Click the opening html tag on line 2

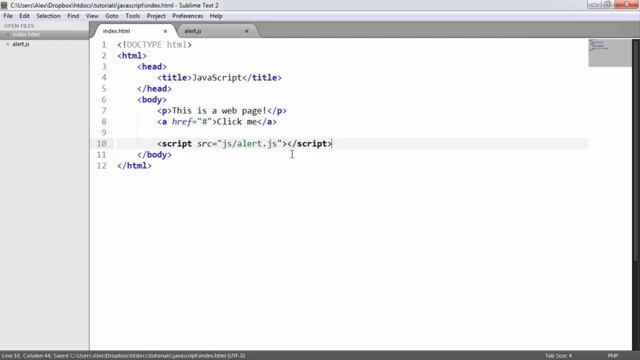pyautogui.click(x=132, y=56)
